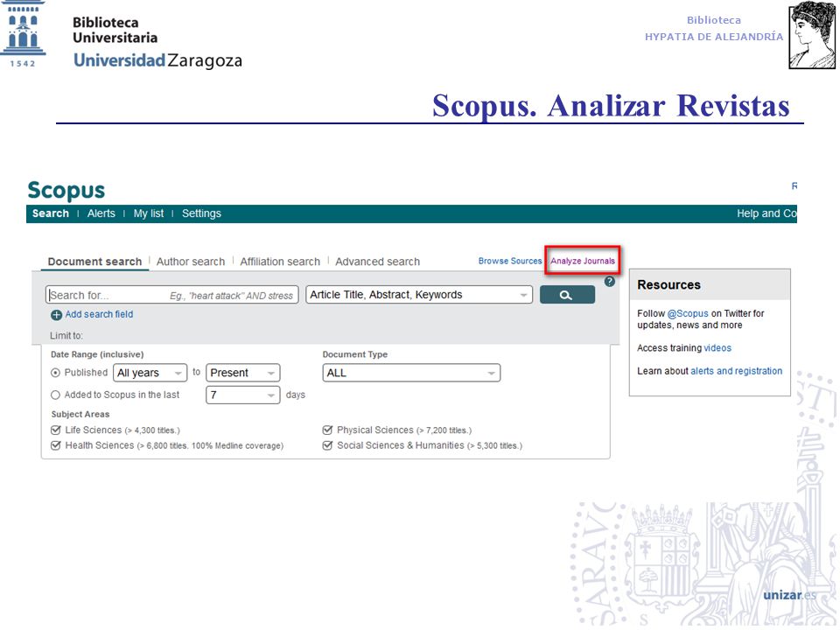This screenshot has width=840, height=630.
Task: Switch to the Document search tab
Action: 94,262
